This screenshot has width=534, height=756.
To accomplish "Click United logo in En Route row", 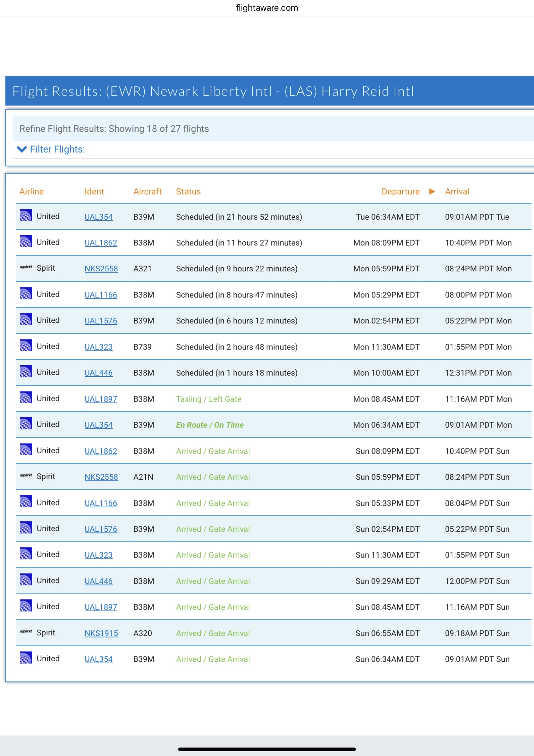I will [x=26, y=423].
